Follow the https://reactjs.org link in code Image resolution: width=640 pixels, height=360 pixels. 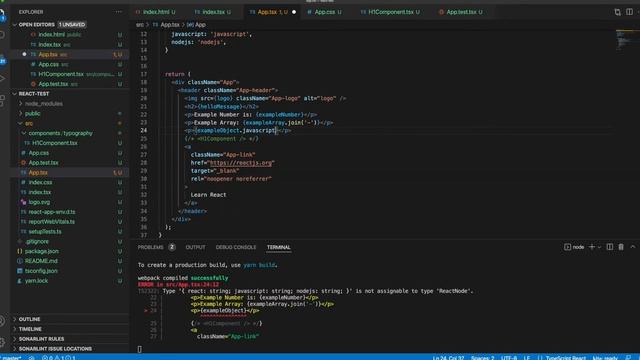coord(241,162)
